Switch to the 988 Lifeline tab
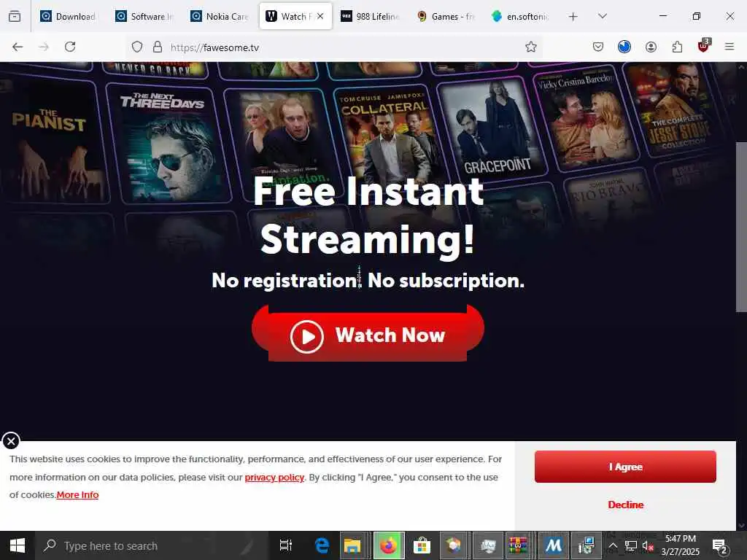Viewport: 747px width, 560px height. click(x=370, y=16)
